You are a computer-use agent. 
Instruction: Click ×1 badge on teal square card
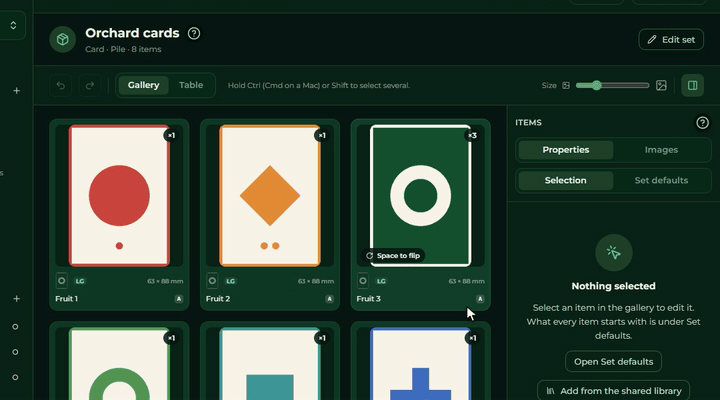pyautogui.click(x=321, y=338)
